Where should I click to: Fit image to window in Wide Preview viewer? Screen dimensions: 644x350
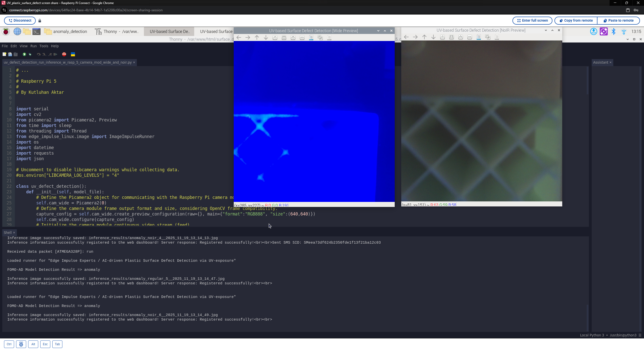[x=284, y=37]
